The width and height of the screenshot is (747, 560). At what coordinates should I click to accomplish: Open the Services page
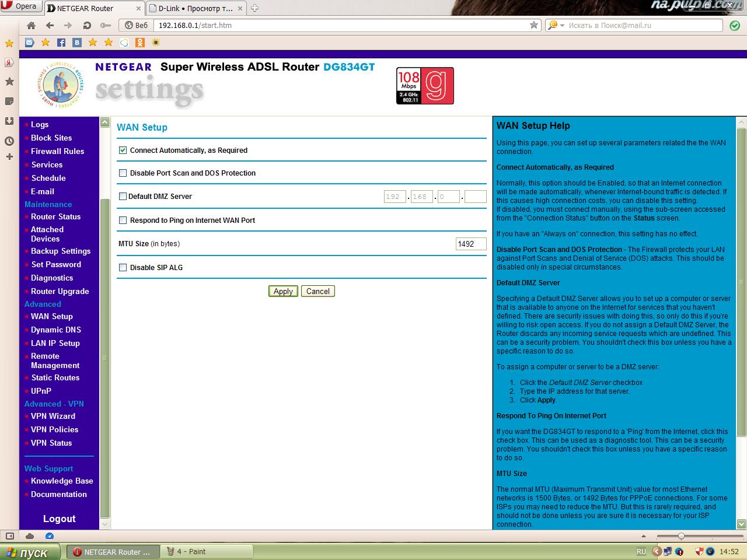point(47,164)
